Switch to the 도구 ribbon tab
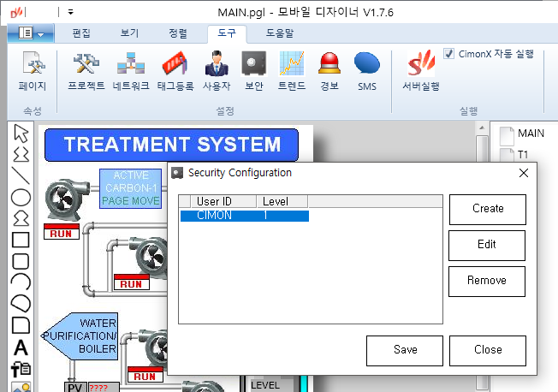The image size is (558, 392). pyautogui.click(x=227, y=33)
